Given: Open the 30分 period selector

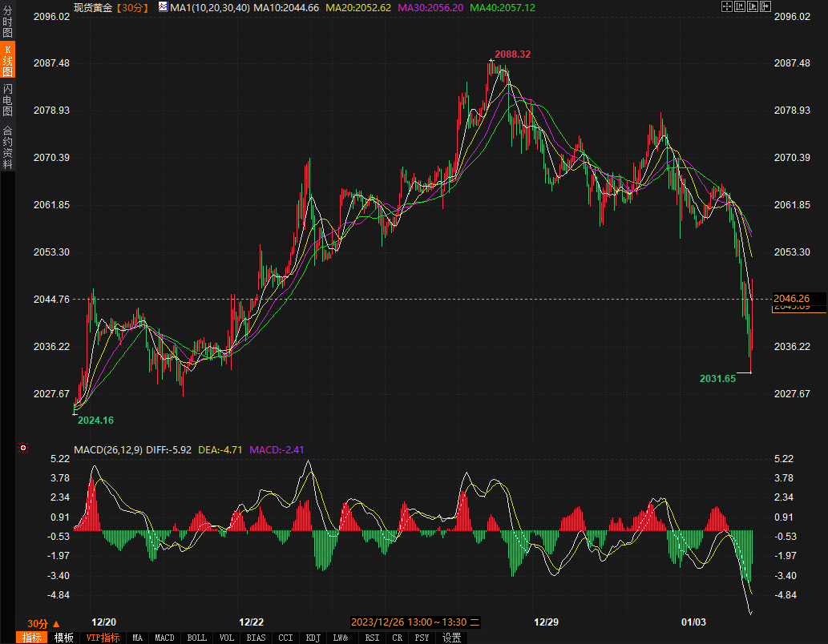Looking at the screenshot, I should 43,623.
